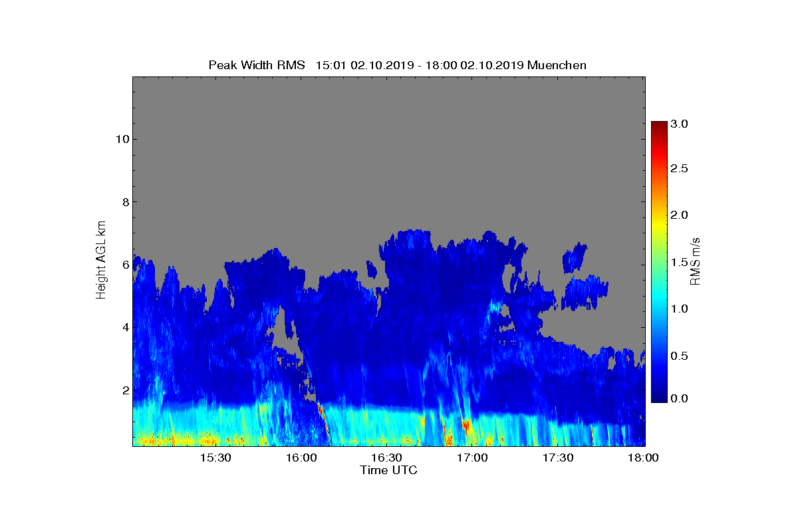Click the 17:00 time tick label
Screen dimensions: 798x532
click(x=473, y=458)
